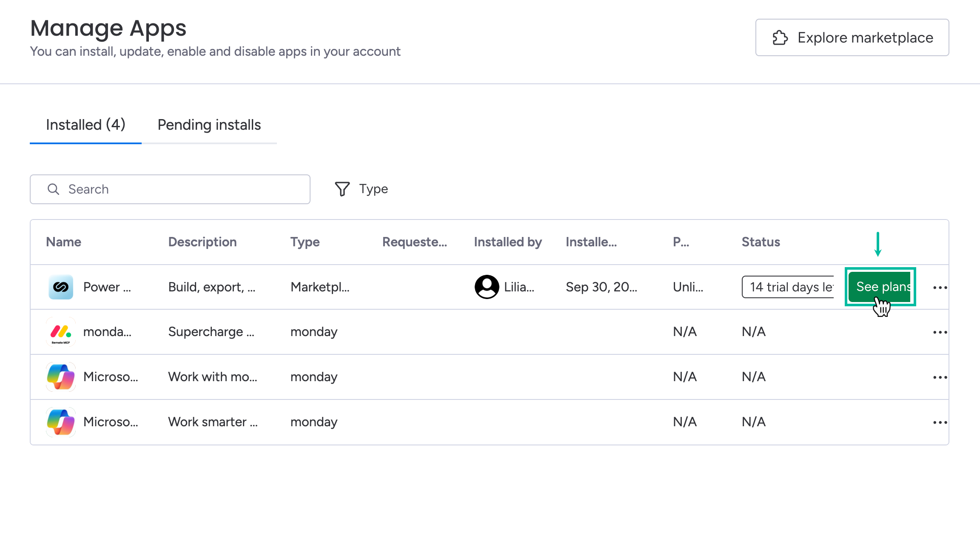The width and height of the screenshot is (980, 536).
Task: Open three-dot menu for monda... app row
Action: click(940, 332)
